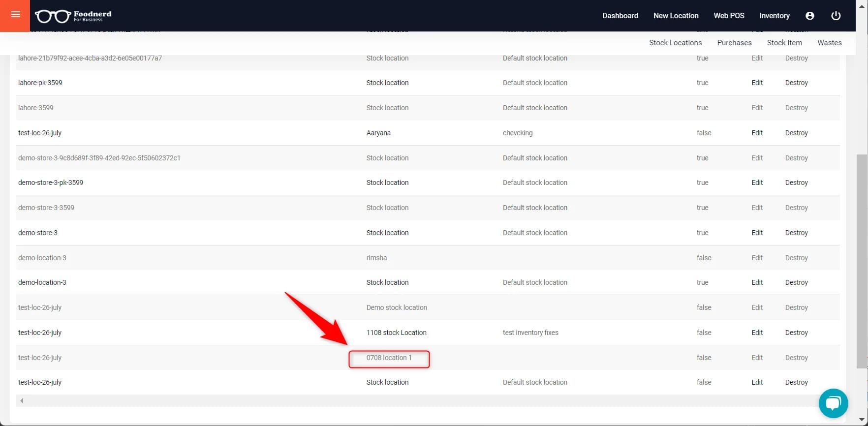Edit the lahore-21b79f92 row
This screenshot has height=426, width=868.
click(x=757, y=58)
